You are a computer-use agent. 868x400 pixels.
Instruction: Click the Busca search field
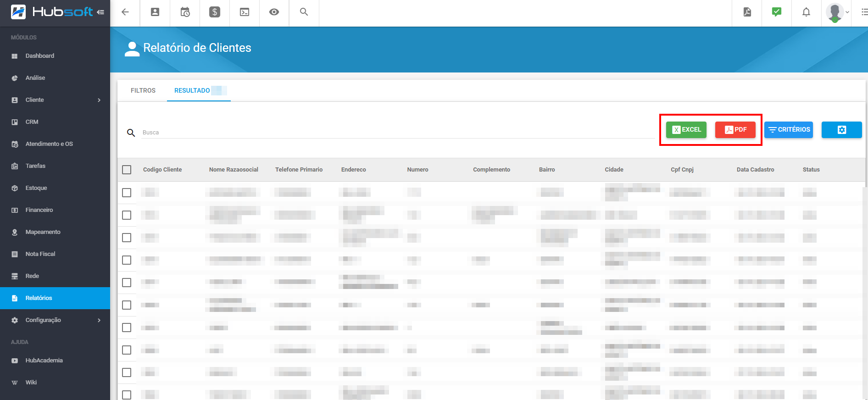(x=397, y=132)
